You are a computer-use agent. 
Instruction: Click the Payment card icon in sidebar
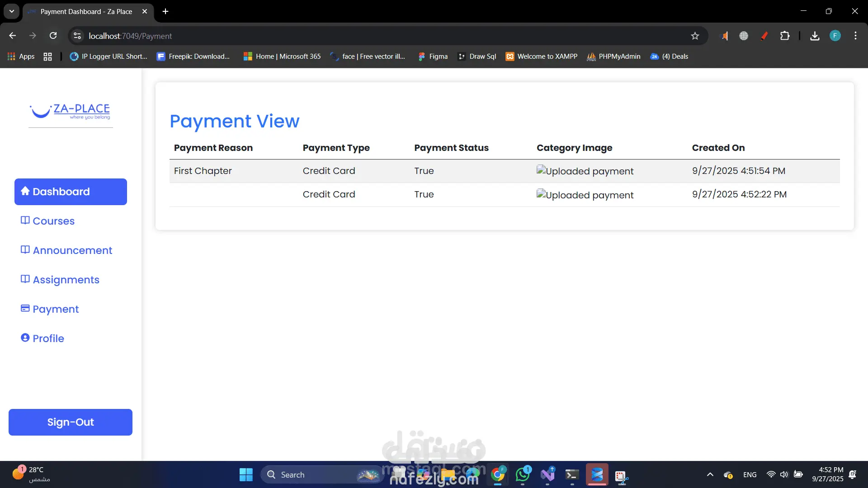(x=25, y=309)
